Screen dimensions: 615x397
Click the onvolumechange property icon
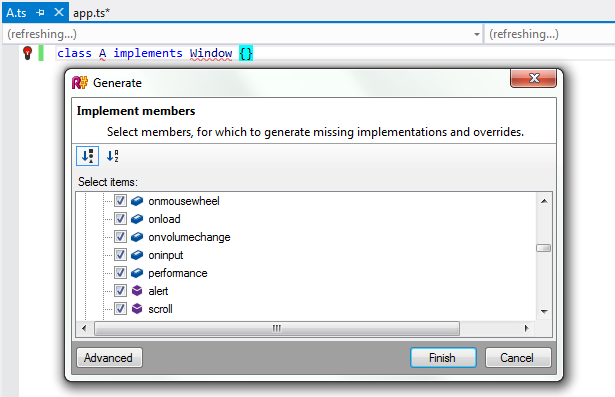tap(137, 237)
